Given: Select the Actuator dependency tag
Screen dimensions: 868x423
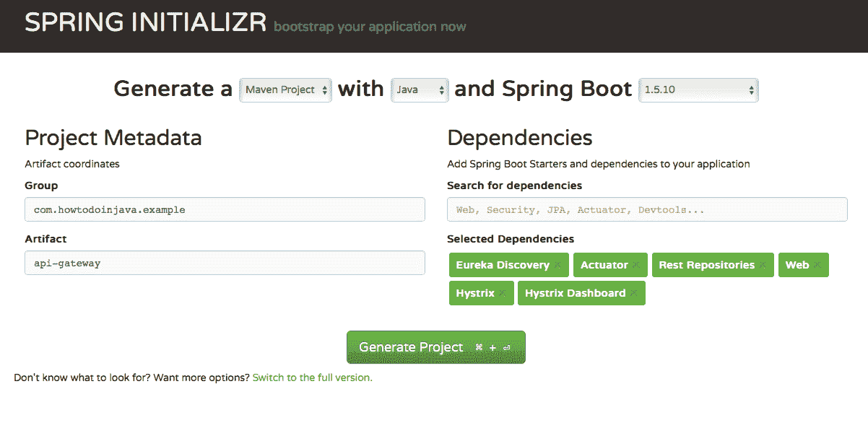Looking at the screenshot, I should [x=611, y=265].
